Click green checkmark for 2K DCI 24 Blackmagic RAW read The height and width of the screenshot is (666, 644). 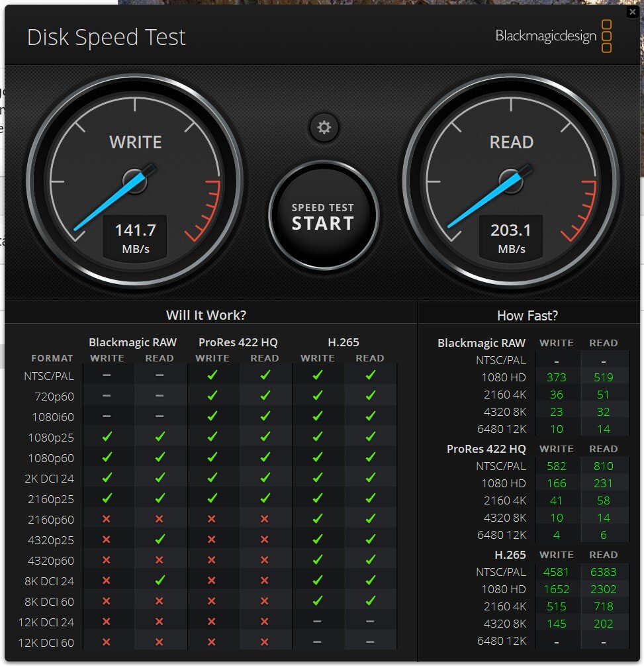coord(160,477)
